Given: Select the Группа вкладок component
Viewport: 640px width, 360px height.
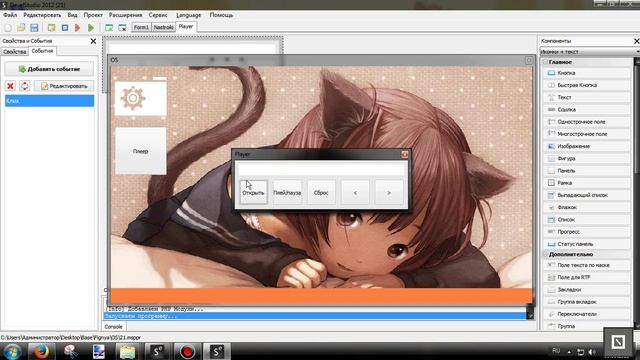Looking at the screenshot, I should tap(587, 302).
